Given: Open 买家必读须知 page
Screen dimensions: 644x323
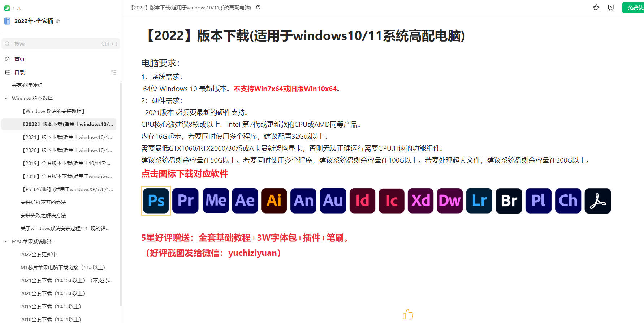Looking at the screenshot, I should point(27,85).
